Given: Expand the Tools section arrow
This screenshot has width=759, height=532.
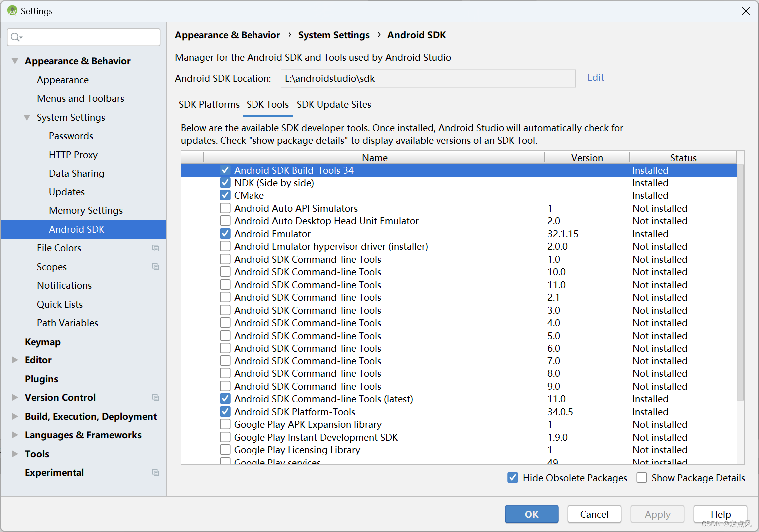Looking at the screenshot, I should (x=15, y=454).
